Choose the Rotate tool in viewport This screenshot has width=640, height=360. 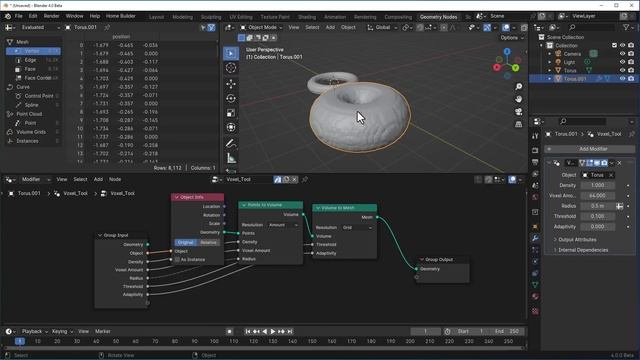231,98
